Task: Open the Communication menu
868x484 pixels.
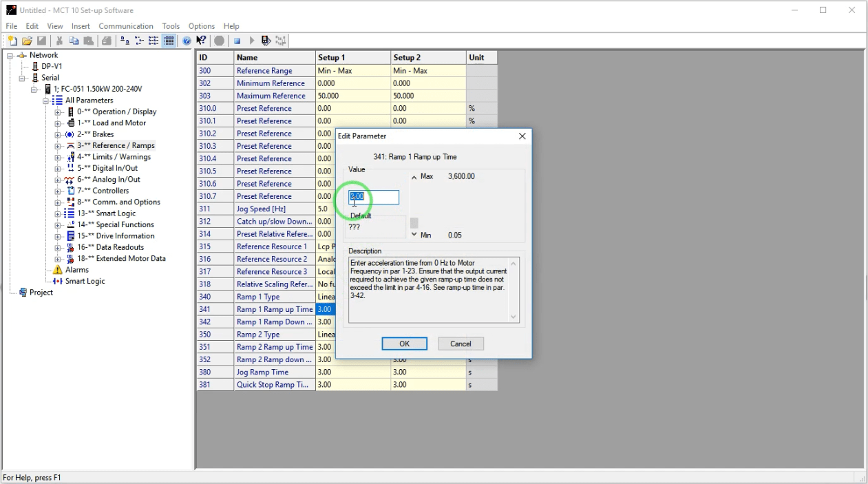Action: click(x=125, y=26)
